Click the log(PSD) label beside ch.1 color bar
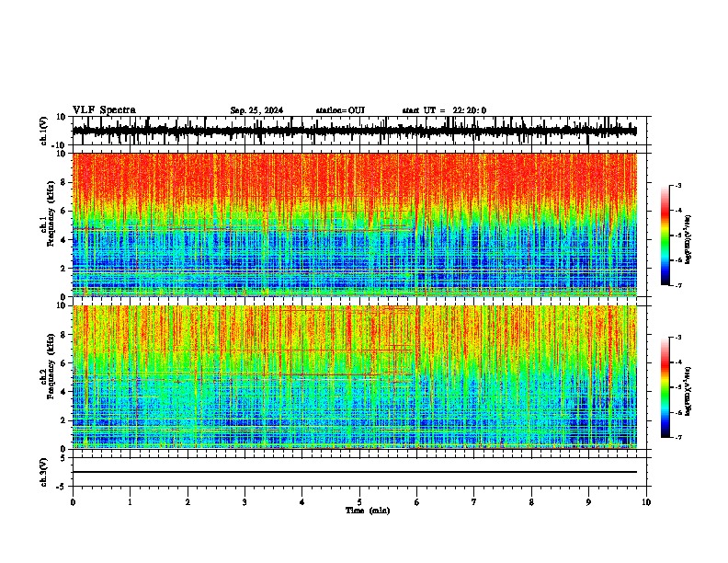The image size is (728, 563). tap(688, 239)
